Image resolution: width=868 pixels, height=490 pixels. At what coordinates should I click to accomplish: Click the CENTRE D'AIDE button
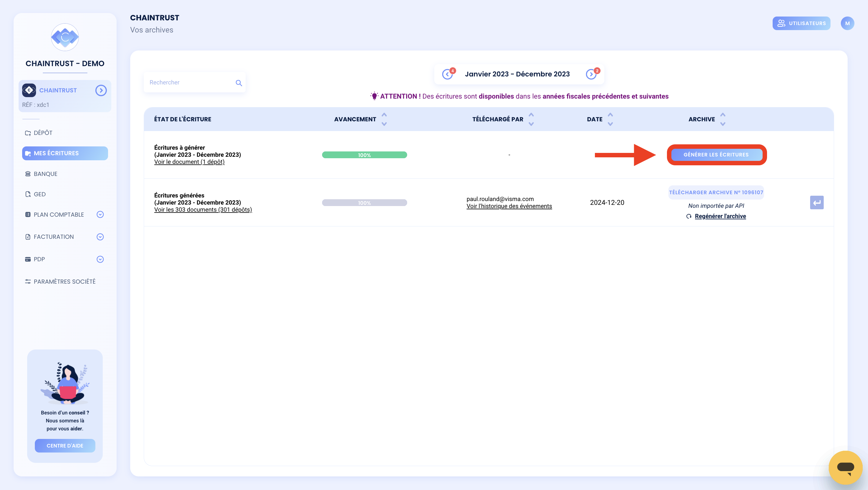pyautogui.click(x=65, y=445)
